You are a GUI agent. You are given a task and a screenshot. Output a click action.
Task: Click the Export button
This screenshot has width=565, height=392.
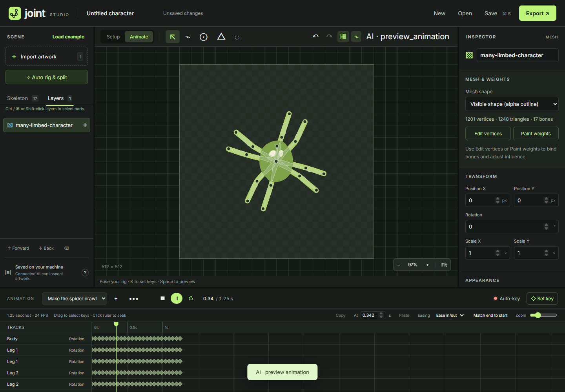click(538, 13)
